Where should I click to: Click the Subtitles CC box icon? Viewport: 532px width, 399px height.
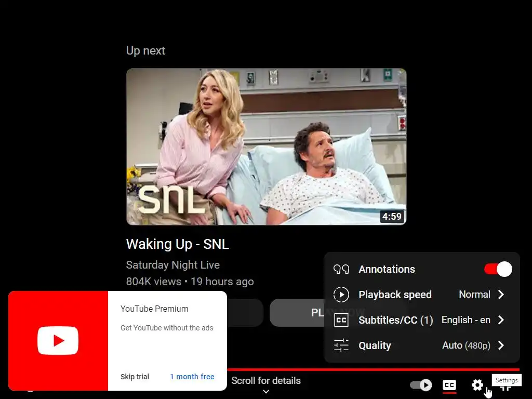pos(341,320)
